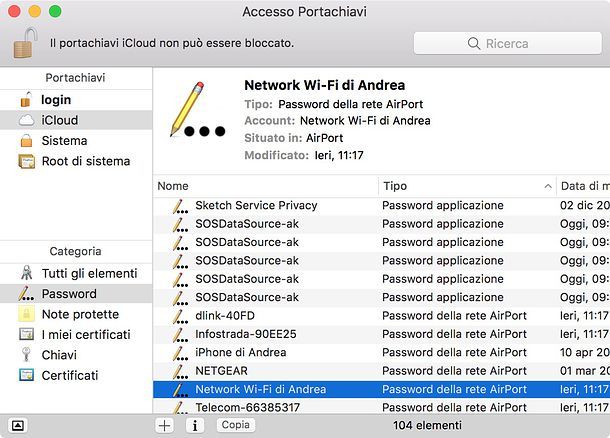The width and height of the screenshot is (610, 438).
Task: Show Tutti gli elementi category
Action: pos(76,273)
